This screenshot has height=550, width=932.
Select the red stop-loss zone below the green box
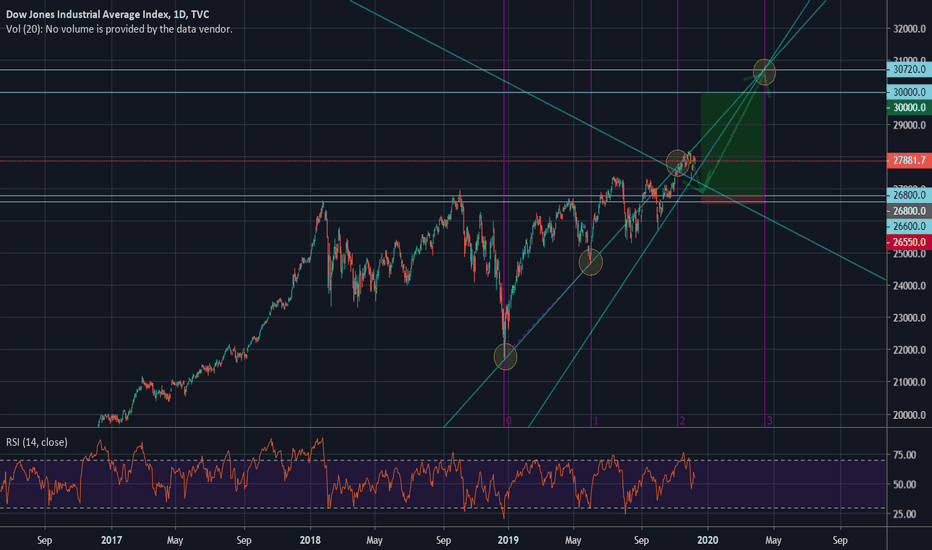tap(732, 200)
